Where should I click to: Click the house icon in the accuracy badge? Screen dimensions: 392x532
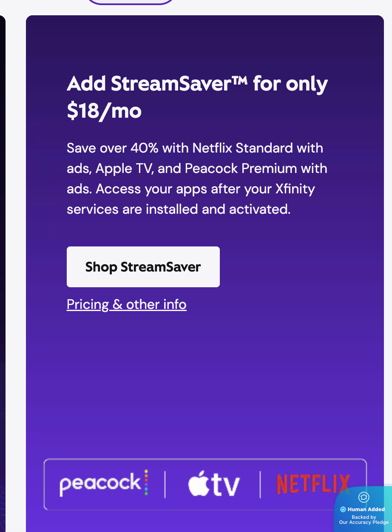coord(364,497)
